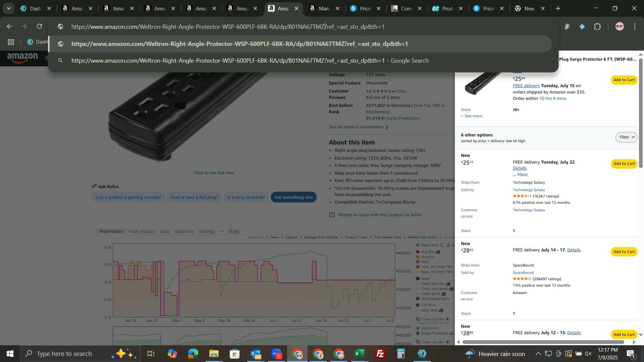Open SpaceBound seller link
This screenshot has width=644, height=362.
(x=523, y=273)
